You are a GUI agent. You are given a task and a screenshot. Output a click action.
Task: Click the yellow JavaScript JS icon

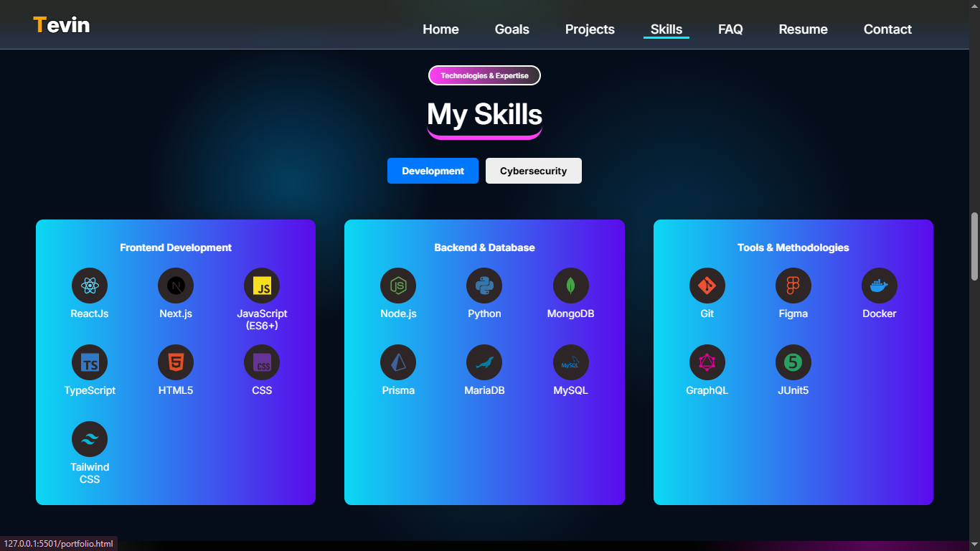(262, 286)
